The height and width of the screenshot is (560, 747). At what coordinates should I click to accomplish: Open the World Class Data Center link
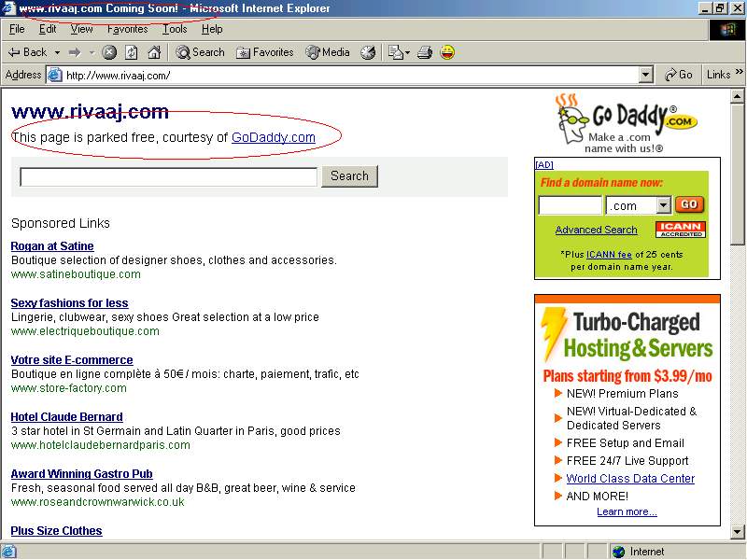[x=630, y=479]
